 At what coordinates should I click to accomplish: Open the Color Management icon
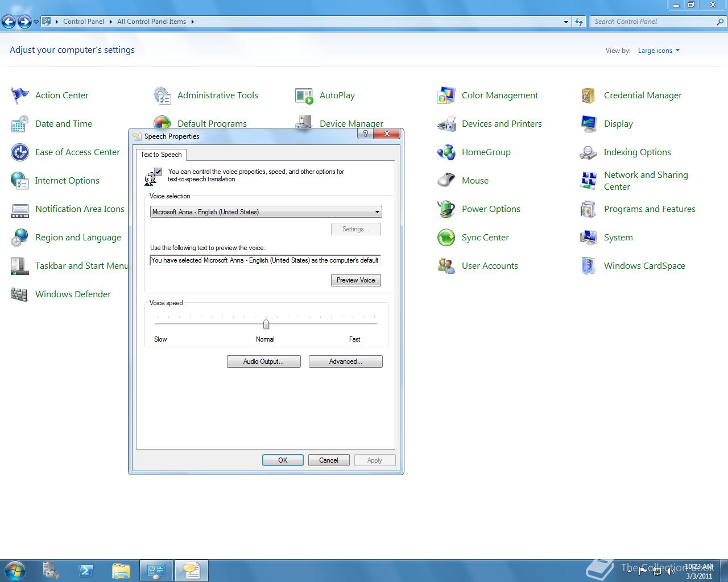coord(446,95)
